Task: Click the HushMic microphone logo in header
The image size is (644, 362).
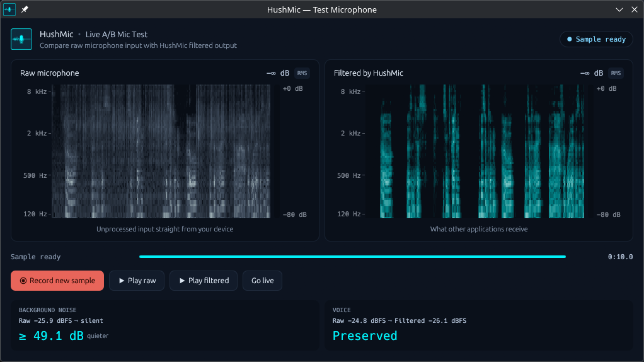Action: pyautogui.click(x=21, y=39)
